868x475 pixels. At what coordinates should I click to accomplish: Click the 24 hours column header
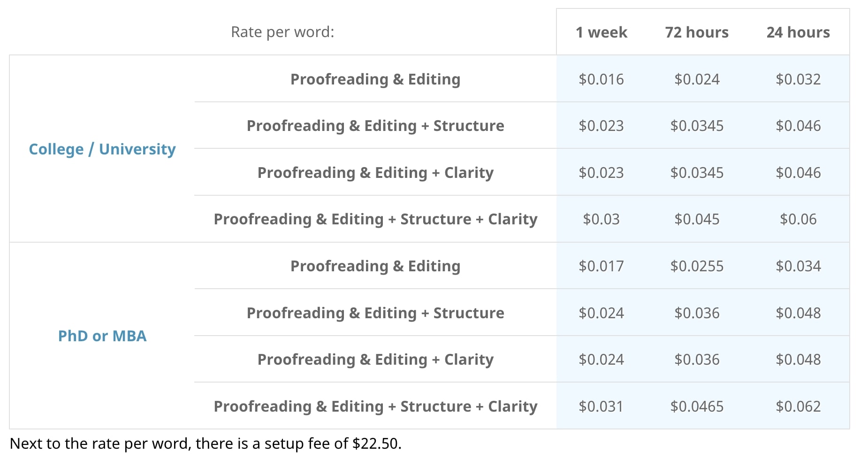798,32
